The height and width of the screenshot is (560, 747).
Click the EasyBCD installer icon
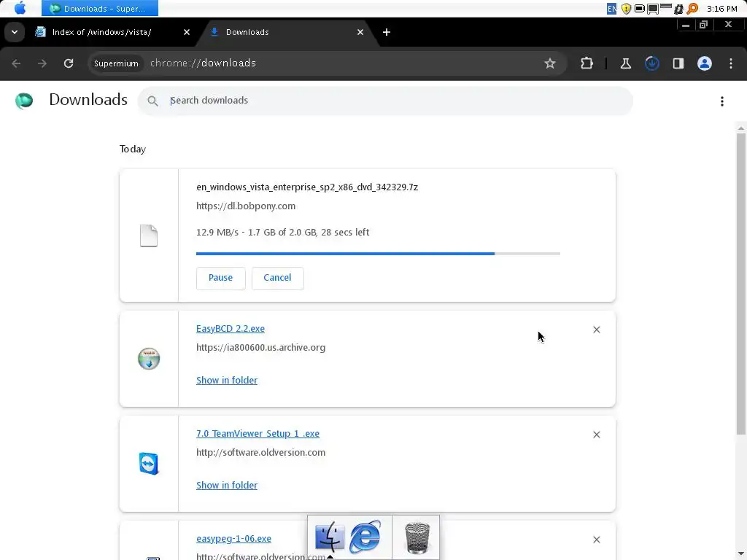(149, 359)
